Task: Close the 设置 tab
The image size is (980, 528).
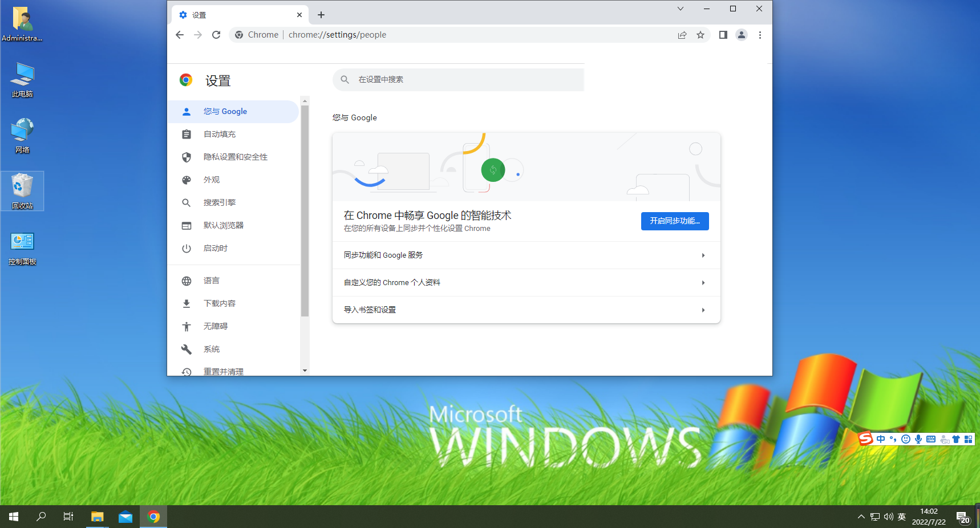Action: [x=299, y=15]
